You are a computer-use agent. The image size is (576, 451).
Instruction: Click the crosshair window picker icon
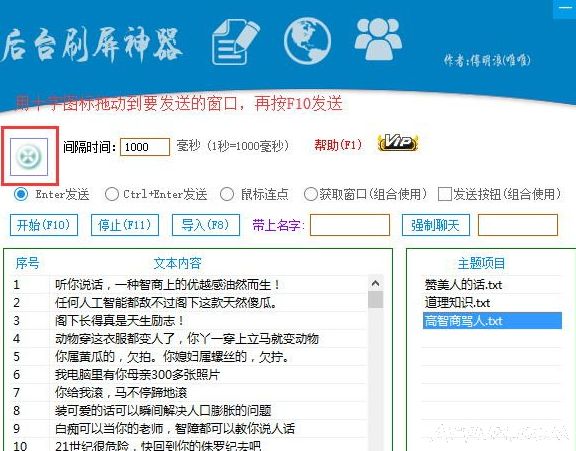coord(29,156)
